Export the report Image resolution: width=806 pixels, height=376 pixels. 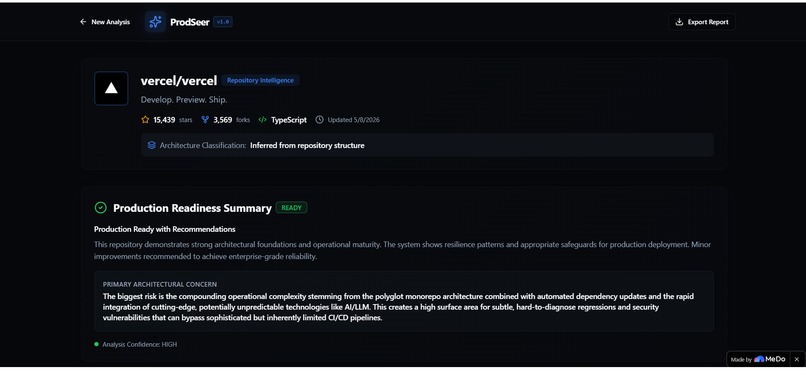(702, 22)
